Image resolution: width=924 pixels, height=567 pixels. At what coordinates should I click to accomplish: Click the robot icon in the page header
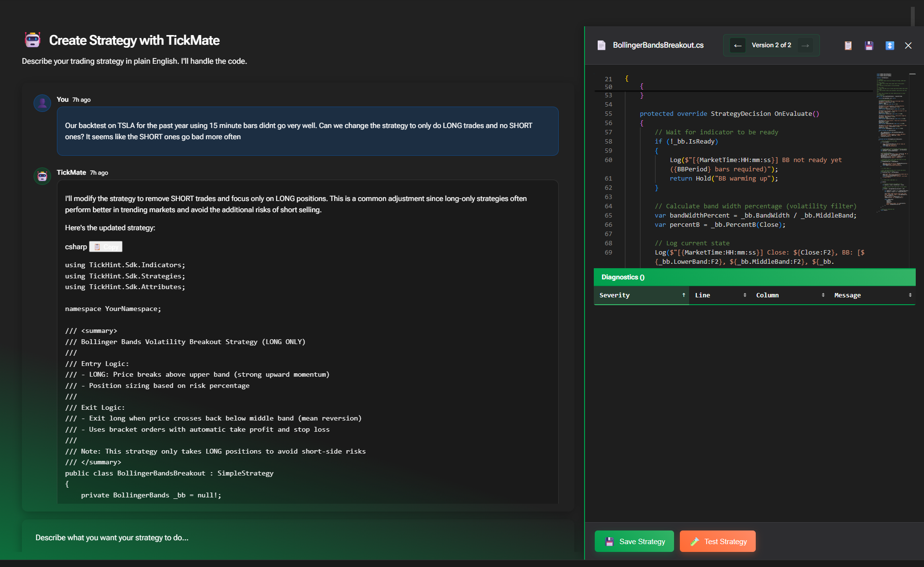click(32, 39)
